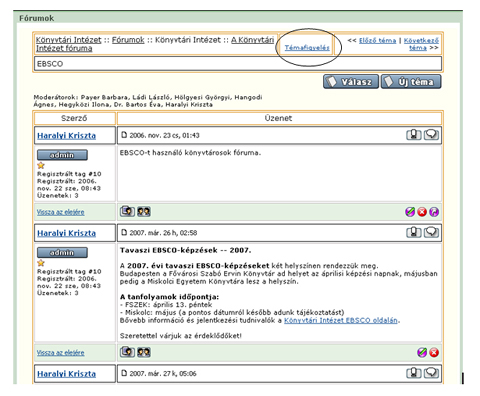Click page icon beside date 2007. már. 26 h, 02:58

[x=124, y=232]
